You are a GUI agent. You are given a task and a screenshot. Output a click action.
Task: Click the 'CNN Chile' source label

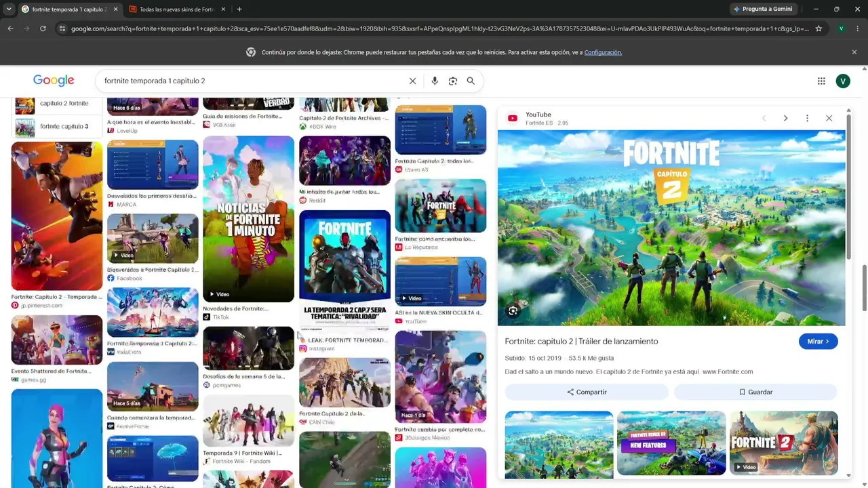(x=322, y=422)
